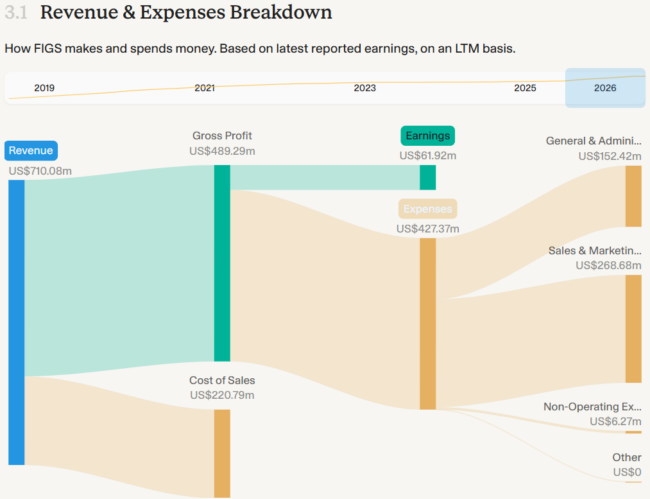Click the green Earnings node bar
This screenshot has width=650, height=499.
427,177
